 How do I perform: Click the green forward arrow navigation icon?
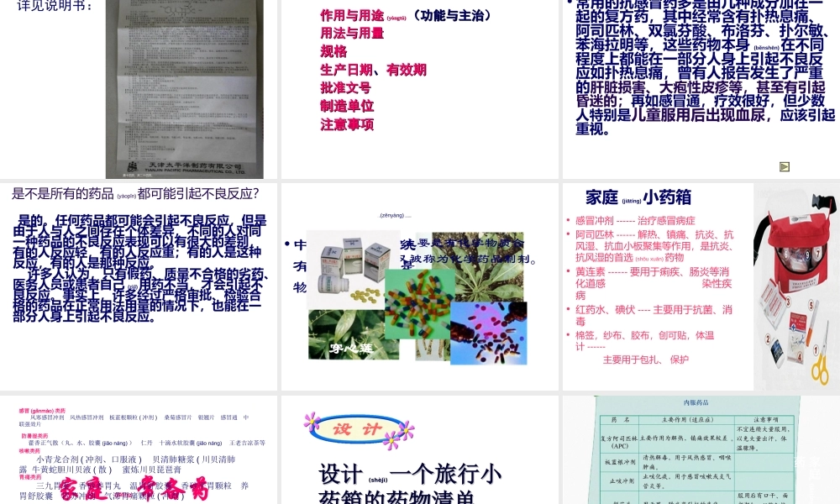coord(783,167)
